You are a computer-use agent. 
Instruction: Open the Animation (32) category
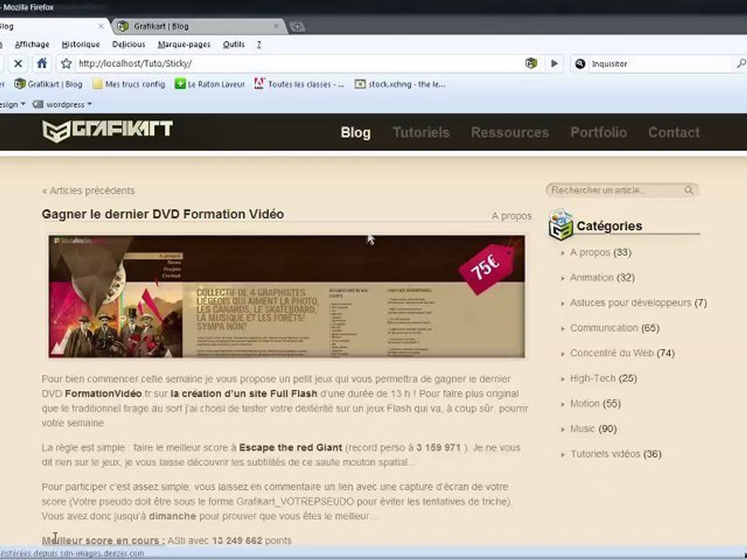point(602,277)
